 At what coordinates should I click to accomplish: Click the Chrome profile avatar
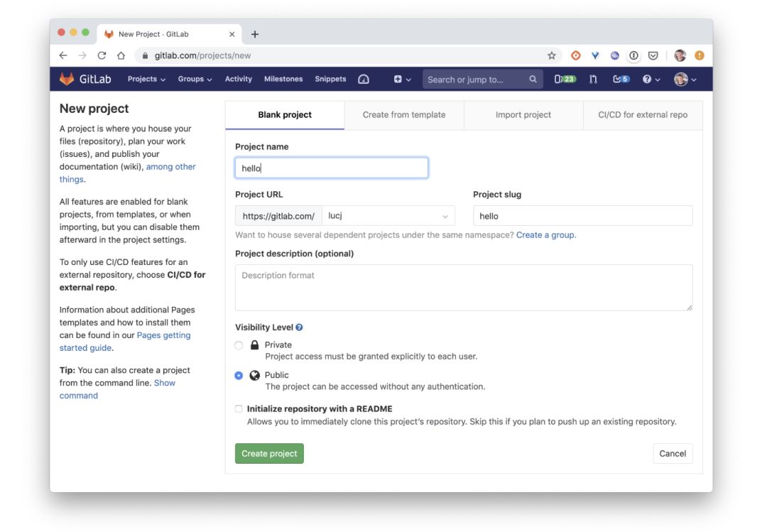[680, 56]
